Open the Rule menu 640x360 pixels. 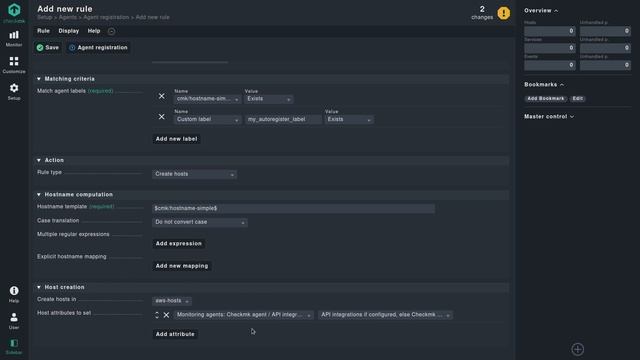click(43, 31)
